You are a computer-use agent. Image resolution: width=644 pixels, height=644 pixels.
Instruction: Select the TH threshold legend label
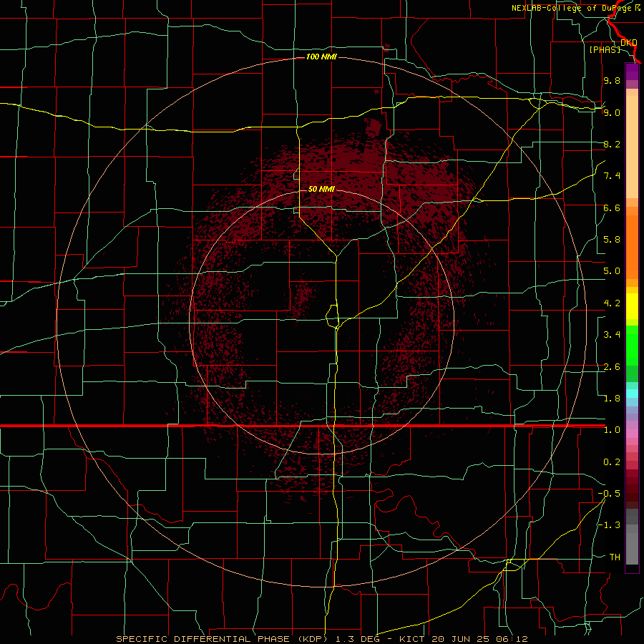[x=615, y=557]
